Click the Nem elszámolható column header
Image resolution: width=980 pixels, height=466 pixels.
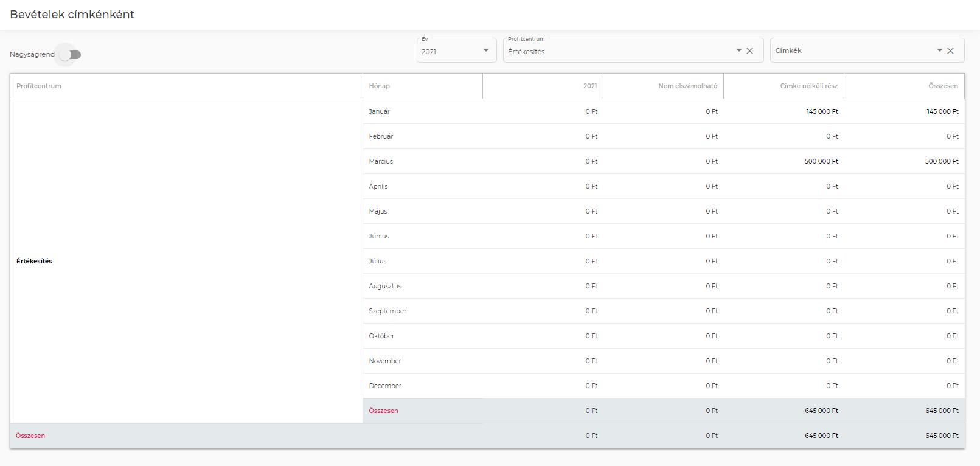pos(663,86)
